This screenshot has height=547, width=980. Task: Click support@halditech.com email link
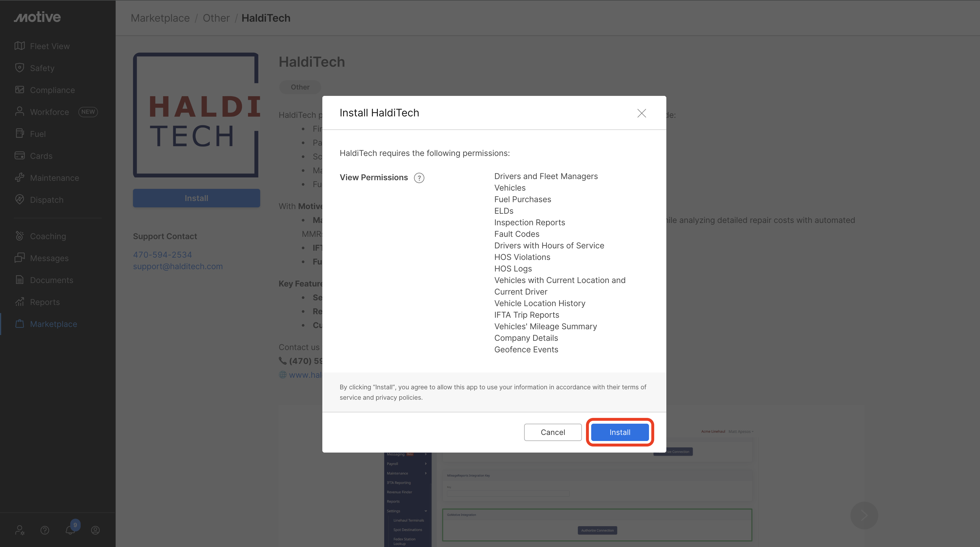pyautogui.click(x=178, y=267)
